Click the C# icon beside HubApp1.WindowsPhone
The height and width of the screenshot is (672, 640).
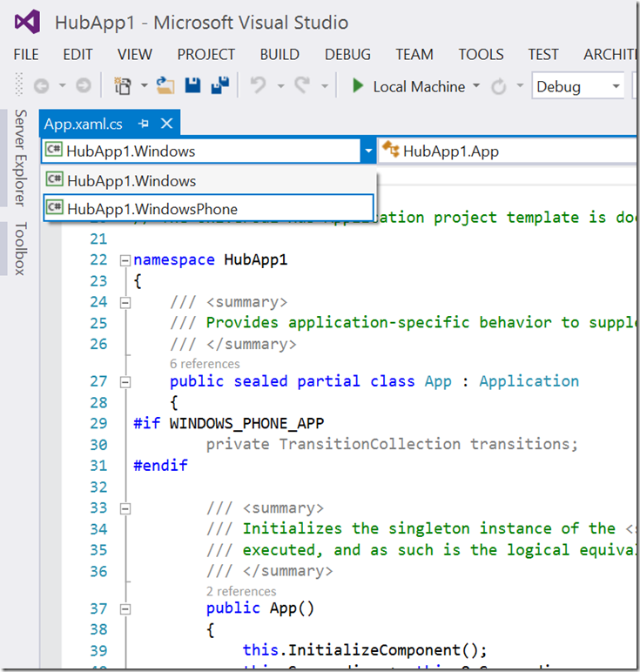pos(55,207)
